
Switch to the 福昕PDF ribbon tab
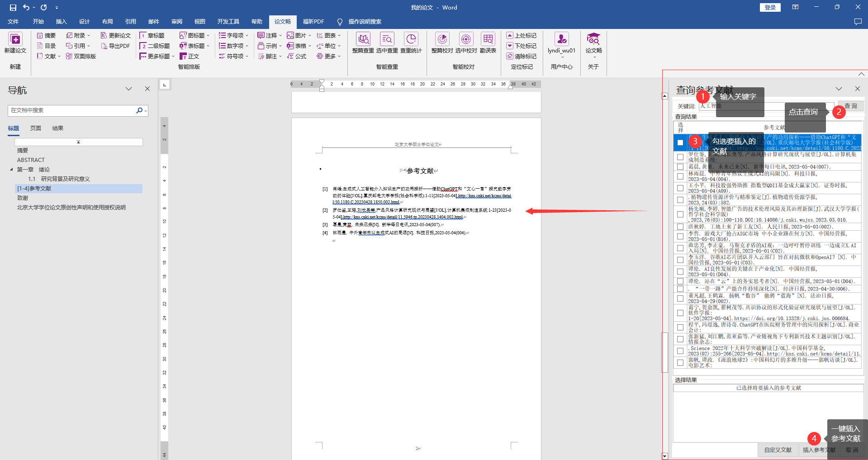click(313, 22)
